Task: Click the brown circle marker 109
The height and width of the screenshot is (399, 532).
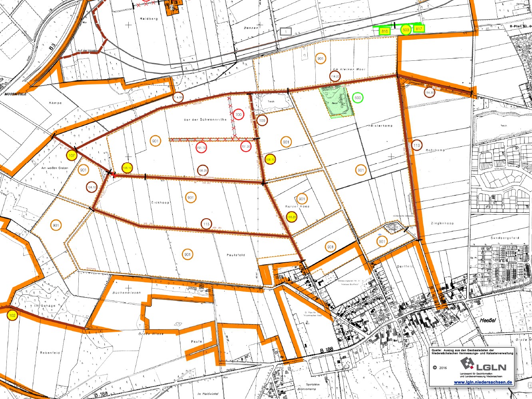Action: (x=262, y=120)
